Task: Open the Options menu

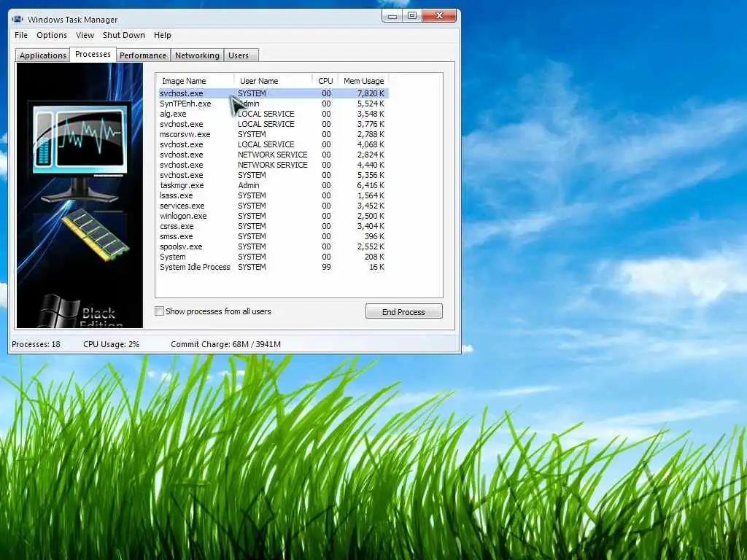Action: [x=52, y=35]
